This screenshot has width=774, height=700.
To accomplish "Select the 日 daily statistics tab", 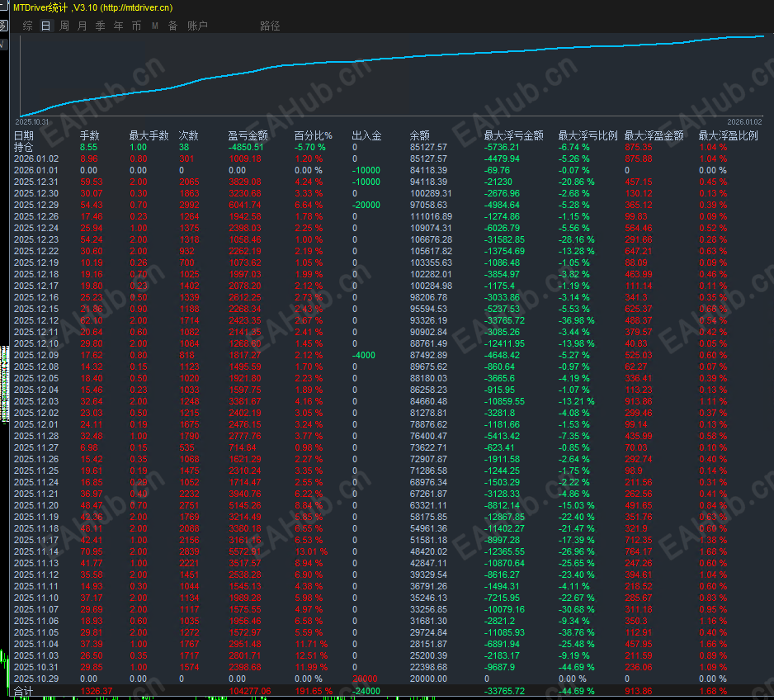I will [46, 26].
